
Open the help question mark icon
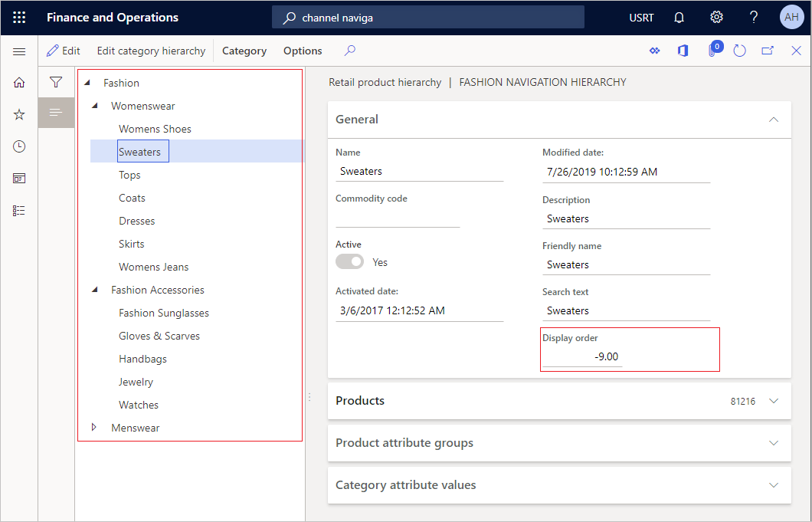click(x=754, y=18)
